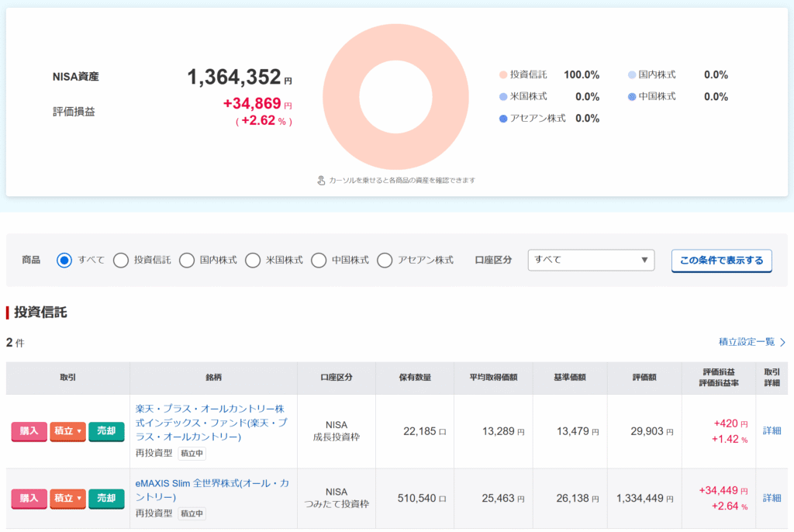The width and height of the screenshot is (794, 532).
Task: Click 売却 for eMAXIS Slim 全世界株式
Action: click(106, 499)
